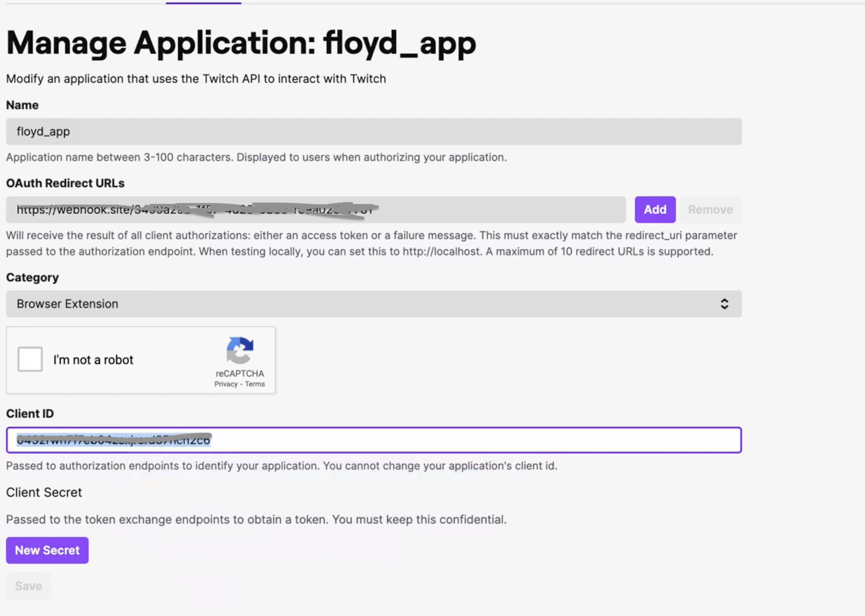Click the Client ID label
The image size is (865, 616).
(30, 414)
